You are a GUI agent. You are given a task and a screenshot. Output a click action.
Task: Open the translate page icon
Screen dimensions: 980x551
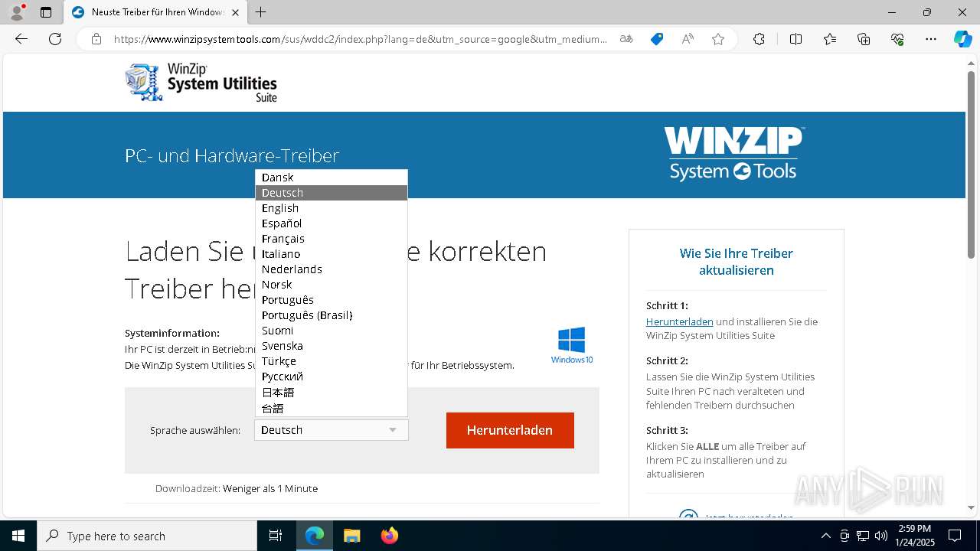click(626, 39)
